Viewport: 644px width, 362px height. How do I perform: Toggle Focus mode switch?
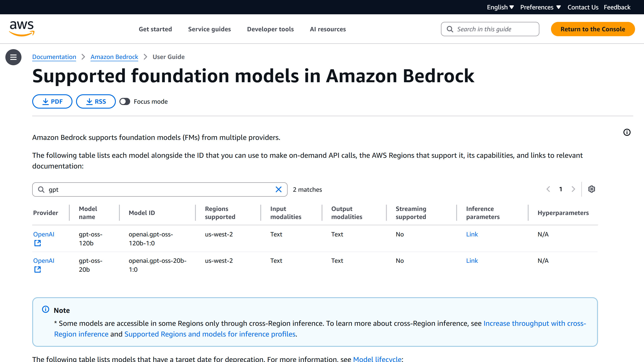click(125, 101)
